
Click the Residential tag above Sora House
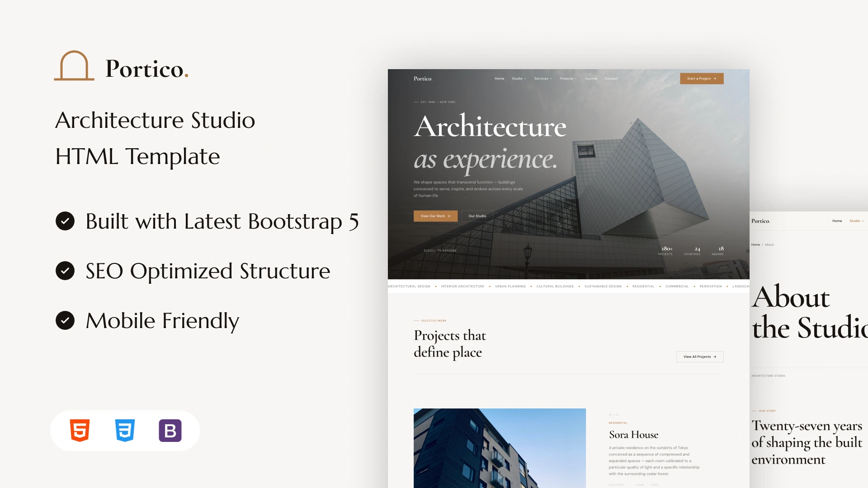(618, 423)
